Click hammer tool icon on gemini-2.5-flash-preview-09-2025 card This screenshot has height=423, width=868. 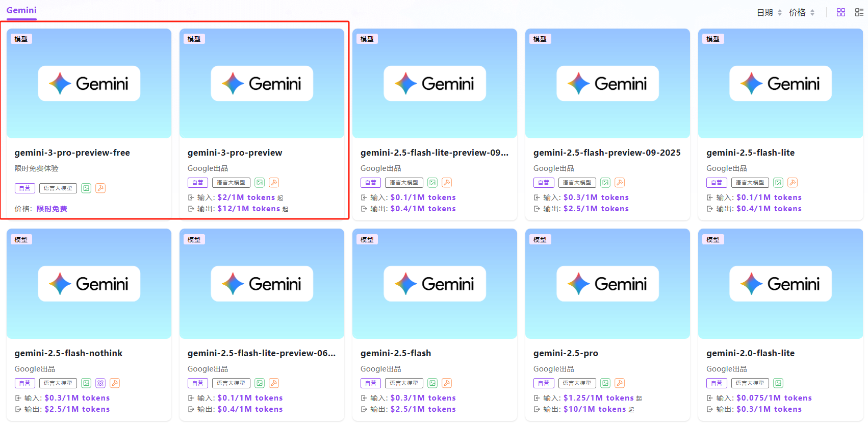[620, 183]
